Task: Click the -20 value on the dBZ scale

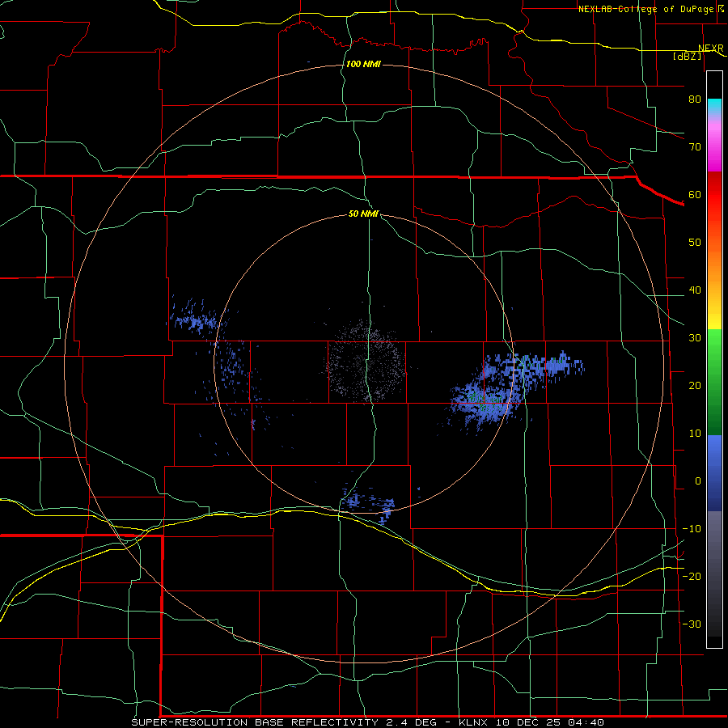Action: point(692,577)
